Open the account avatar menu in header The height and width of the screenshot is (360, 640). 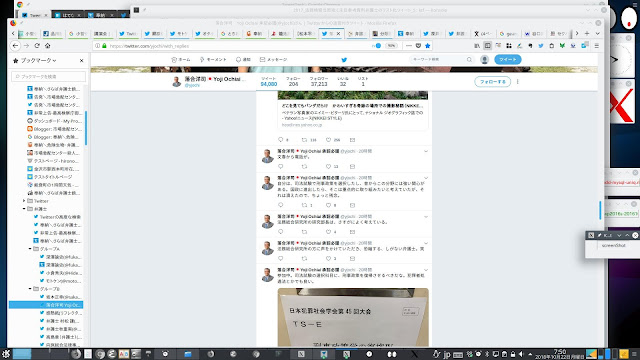coord(484,60)
